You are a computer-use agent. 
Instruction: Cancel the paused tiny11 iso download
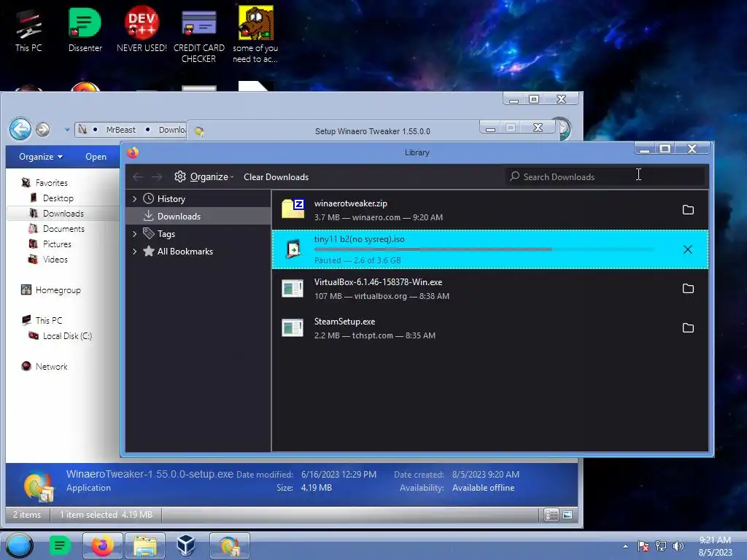coord(687,249)
